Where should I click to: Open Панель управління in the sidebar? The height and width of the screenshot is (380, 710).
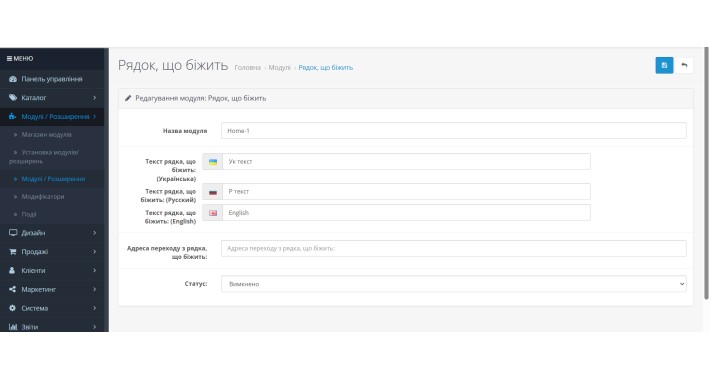pyautogui.click(x=52, y=79)
